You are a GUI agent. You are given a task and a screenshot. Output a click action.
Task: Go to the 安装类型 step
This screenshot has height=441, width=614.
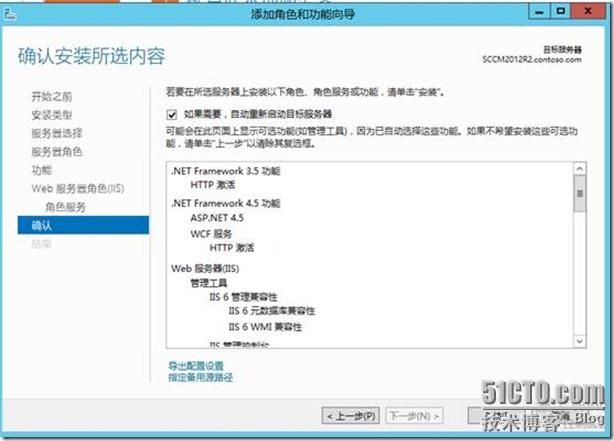click(52, 115)
